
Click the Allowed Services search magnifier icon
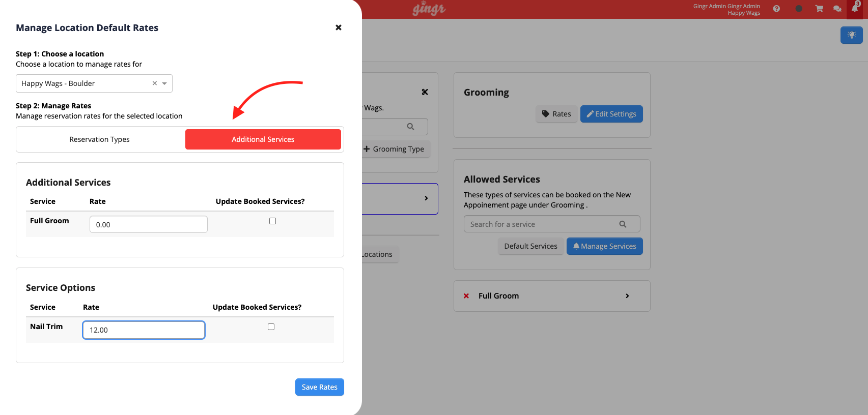[x=623, y=224]
